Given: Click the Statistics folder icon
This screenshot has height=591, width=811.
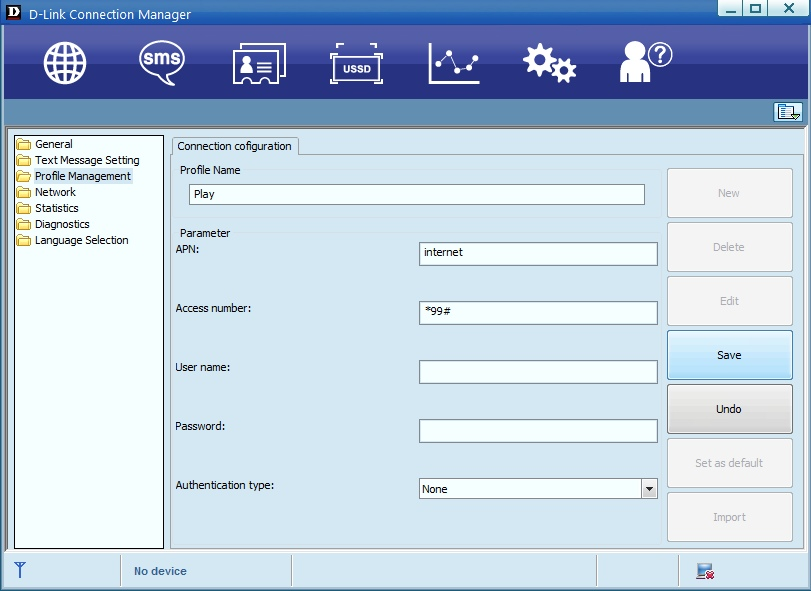Looking at the screenshot, I should click(24, 208).
